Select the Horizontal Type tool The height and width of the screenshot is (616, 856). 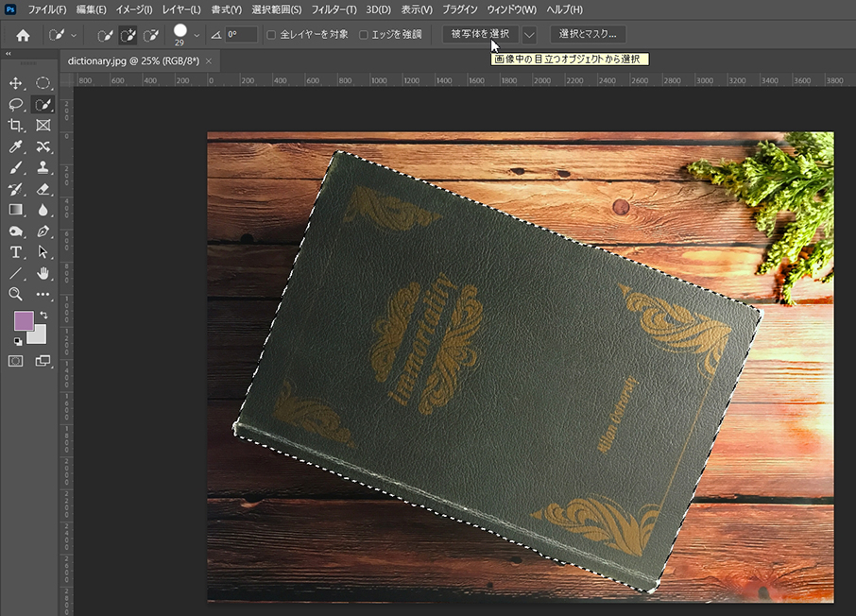[x=16, y=251]
